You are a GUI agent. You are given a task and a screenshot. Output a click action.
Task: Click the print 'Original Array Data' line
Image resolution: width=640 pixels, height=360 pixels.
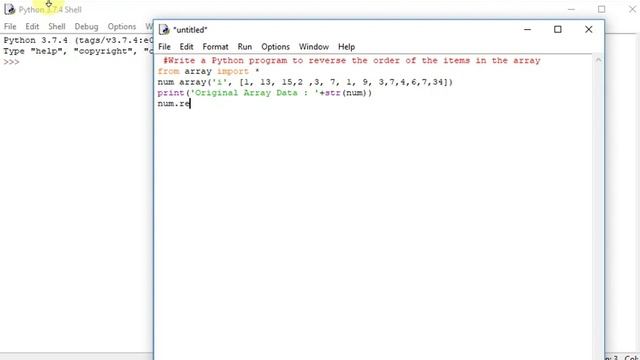(x=265, y=93)
